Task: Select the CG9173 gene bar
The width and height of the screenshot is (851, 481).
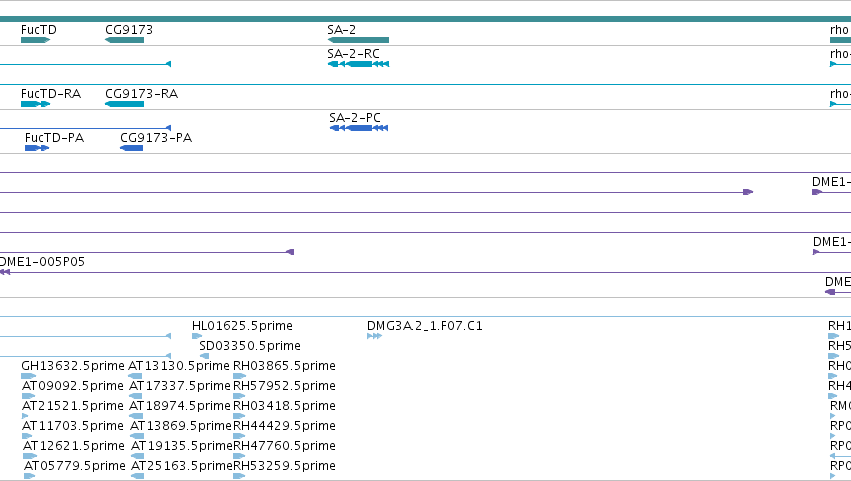Action: coord(124,40)
